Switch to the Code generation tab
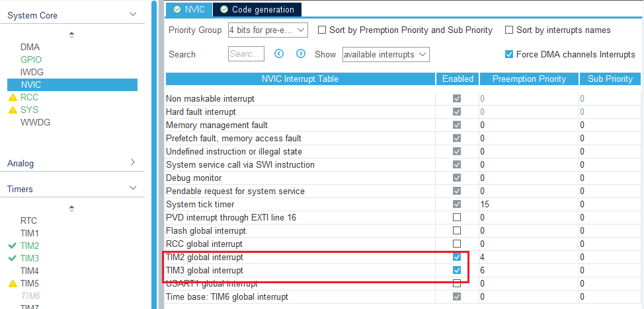 (257, 9)
